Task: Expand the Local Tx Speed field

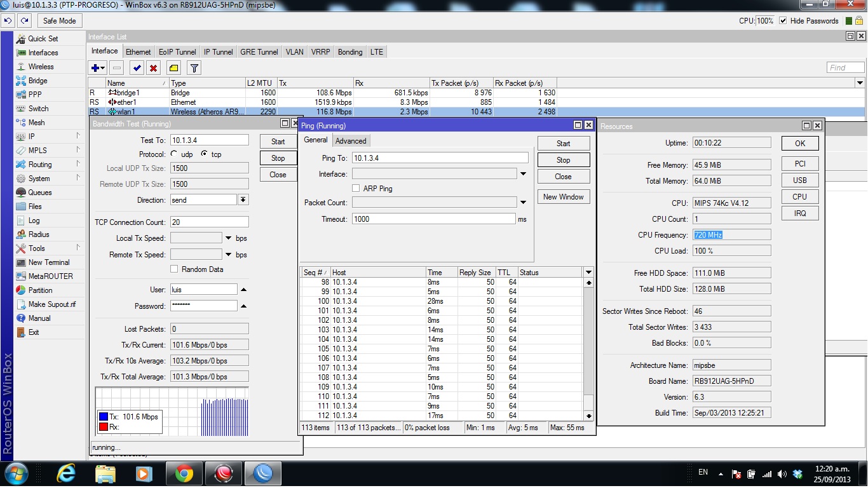Action: 228,238
